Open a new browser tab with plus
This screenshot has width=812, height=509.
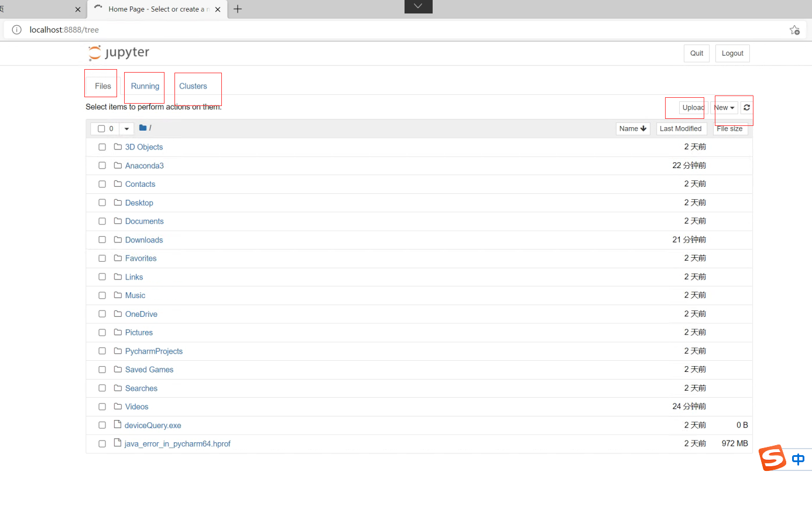237,9
